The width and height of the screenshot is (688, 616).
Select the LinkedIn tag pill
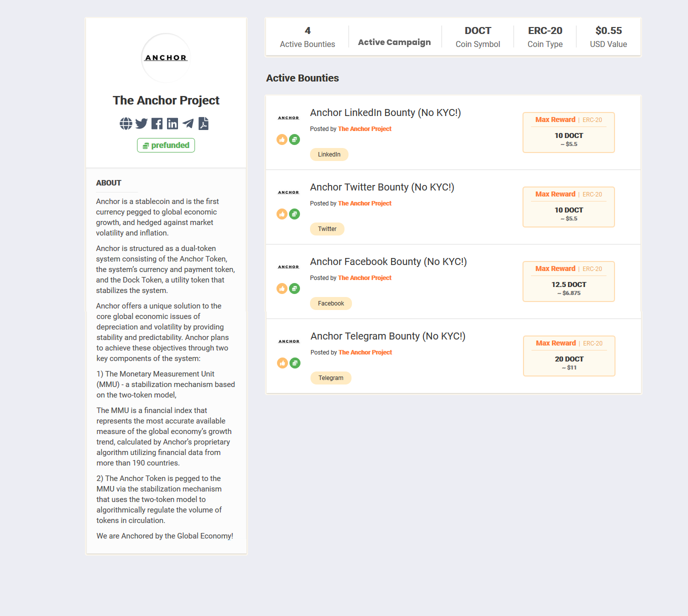[x=329, y=154]
